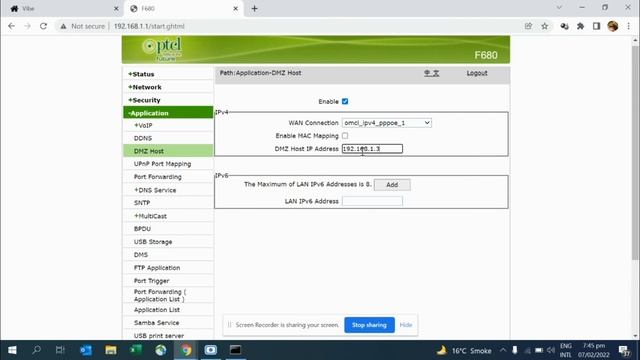Open the screen recorder taskbar app
This screenshot has width=640, height=360.
tap(211, 350)
